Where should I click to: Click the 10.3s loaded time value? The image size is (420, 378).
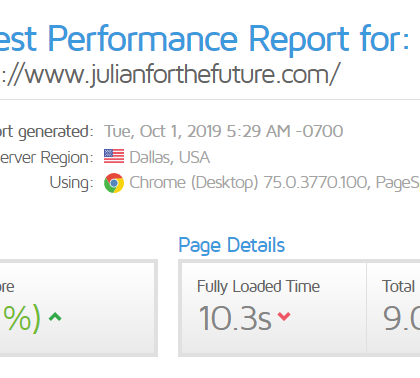tap(235, 318)
